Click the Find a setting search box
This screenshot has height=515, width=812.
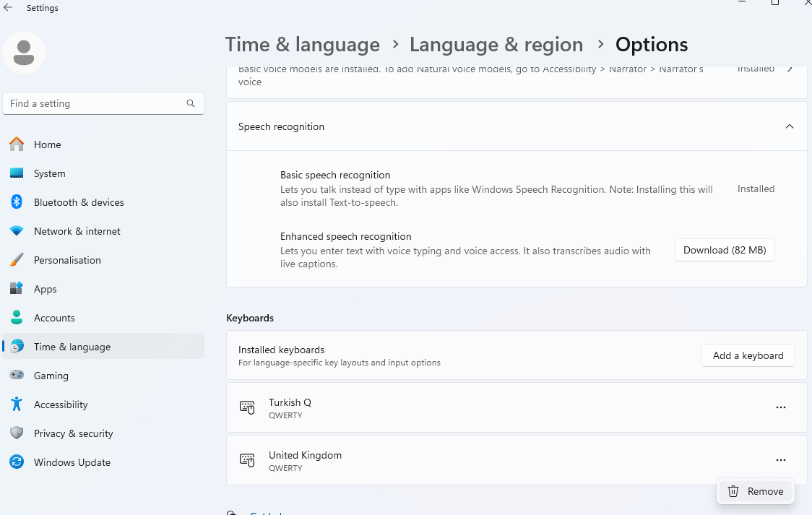[x=103, y=103]
